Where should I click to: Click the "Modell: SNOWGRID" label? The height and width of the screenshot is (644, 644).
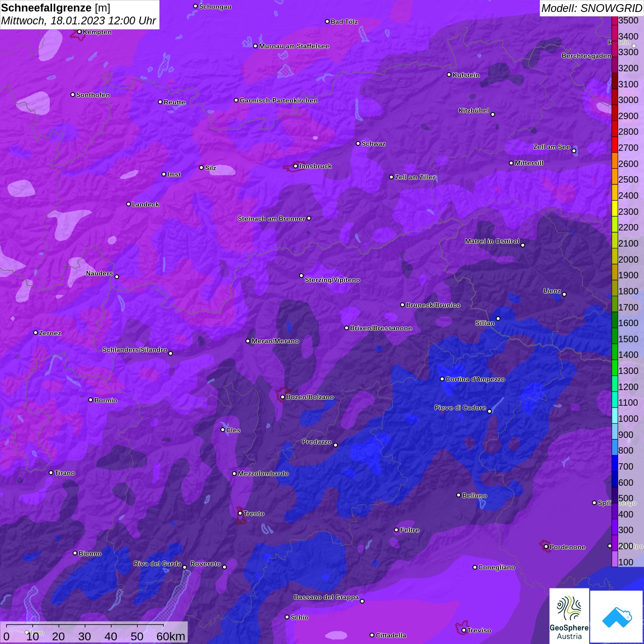click(x=592, y=8)
